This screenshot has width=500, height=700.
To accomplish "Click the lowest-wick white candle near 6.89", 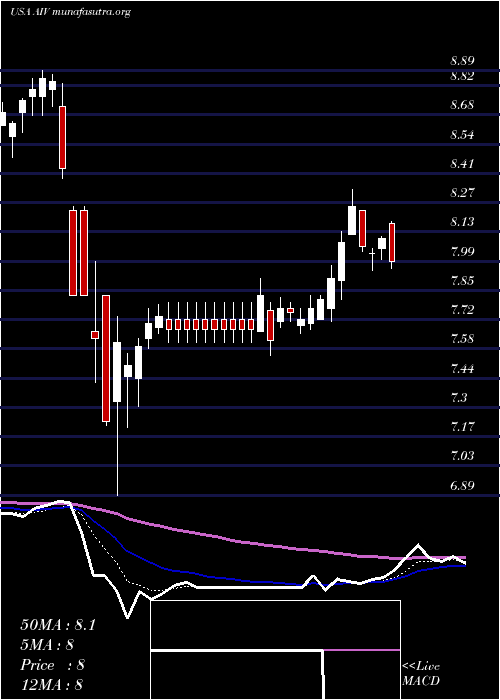I will pos(117,406).
